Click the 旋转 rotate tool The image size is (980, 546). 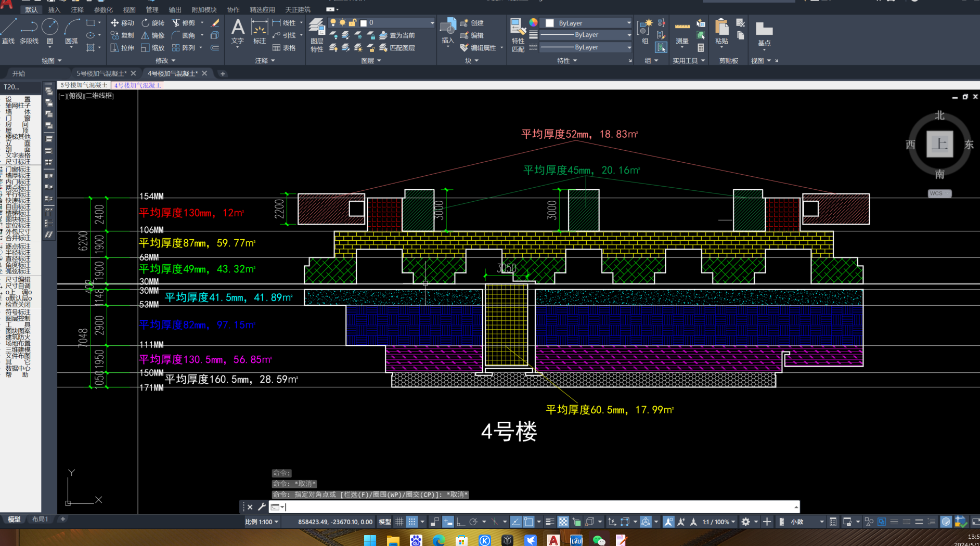point(153,23)
